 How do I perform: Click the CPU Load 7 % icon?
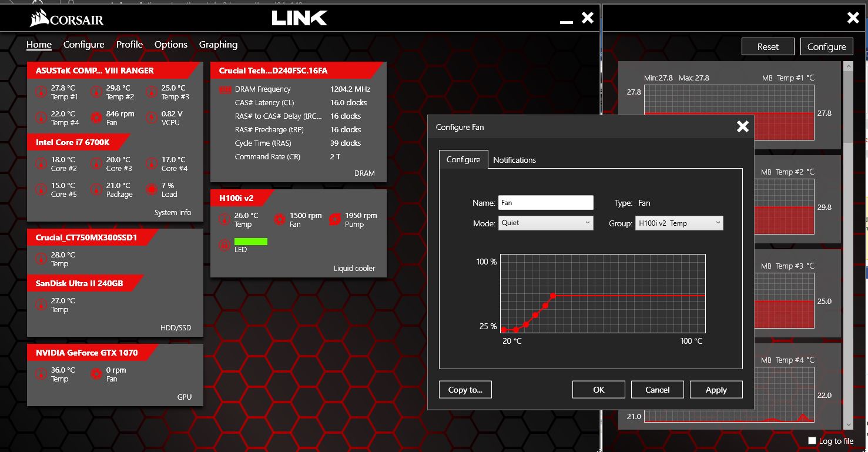pyautogui.click(x=152, y=189)
